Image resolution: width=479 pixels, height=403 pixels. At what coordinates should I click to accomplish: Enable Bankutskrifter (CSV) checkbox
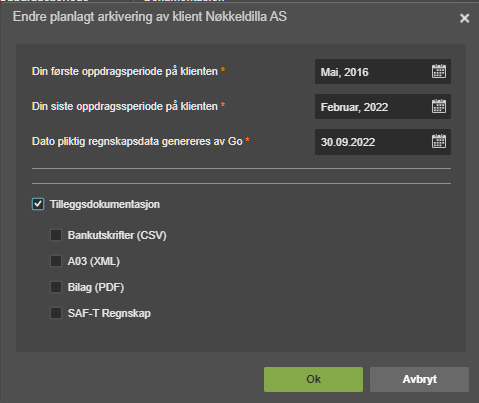(56, 235)
